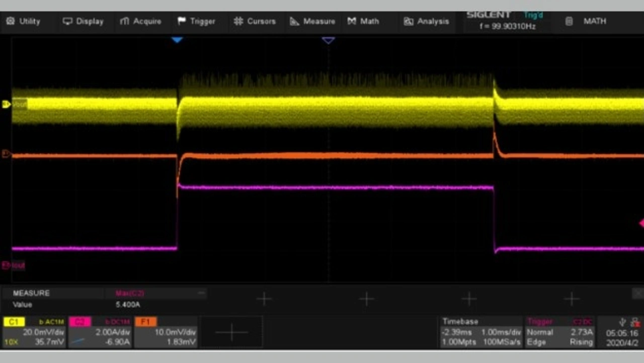The width and height of the screenshot is (644, 363).
Task: Click the Trigger flag icon
Action: point(182,21)
